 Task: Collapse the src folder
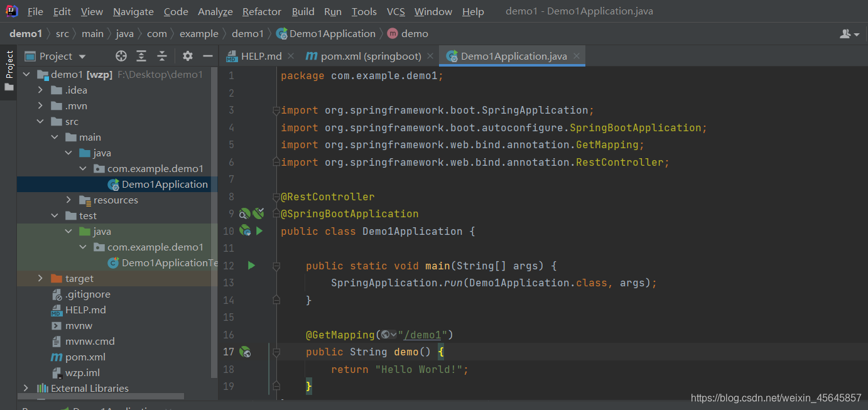tap(40, 121)
